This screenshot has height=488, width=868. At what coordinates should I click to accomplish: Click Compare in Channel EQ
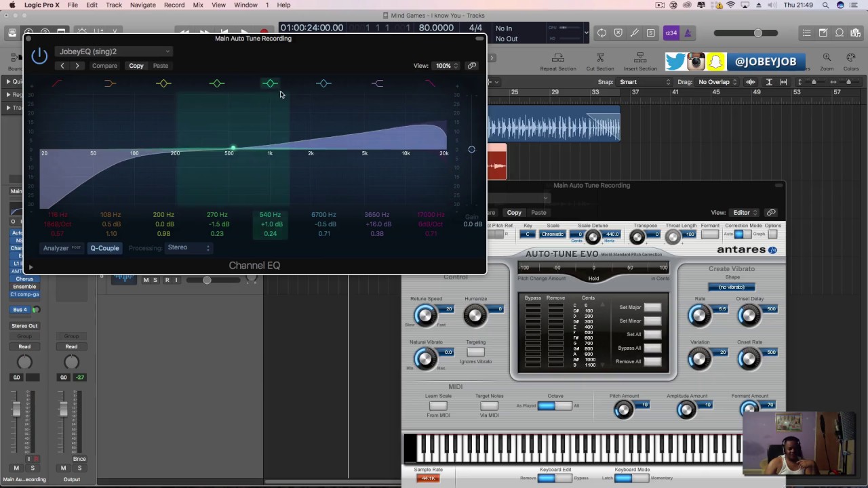104,66
